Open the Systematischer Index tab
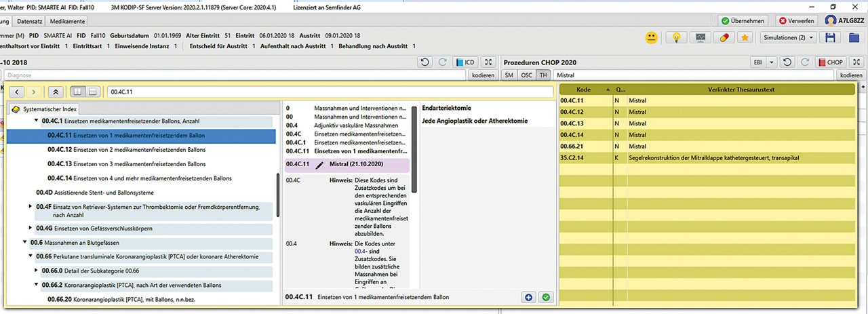Screen dimensions: 868x314 coord(45,109)
